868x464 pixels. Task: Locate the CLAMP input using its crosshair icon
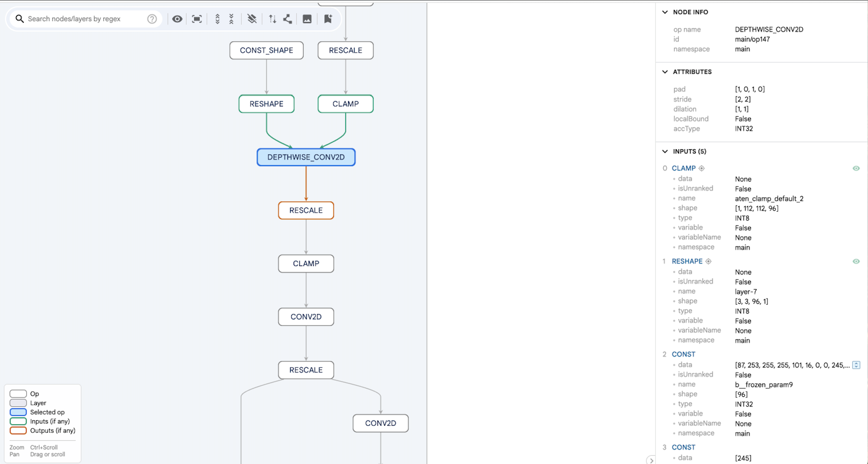(x=701, y=168)
